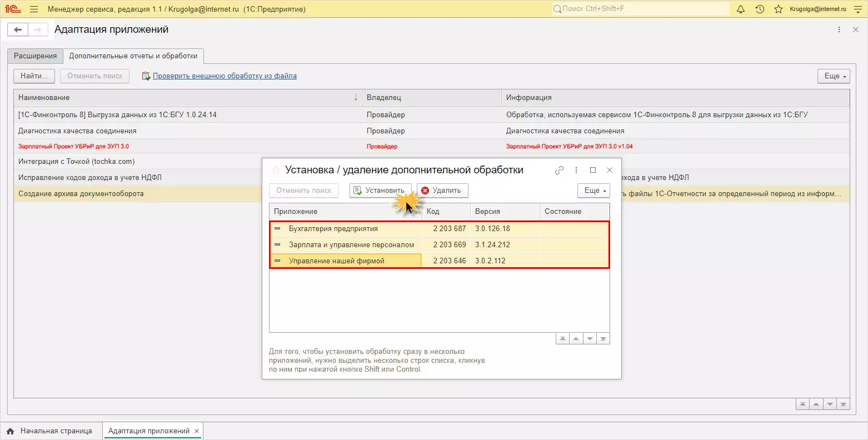The image size is (868, 440).
Task: Sort by the Наименование column header
Action: (188, 98)
